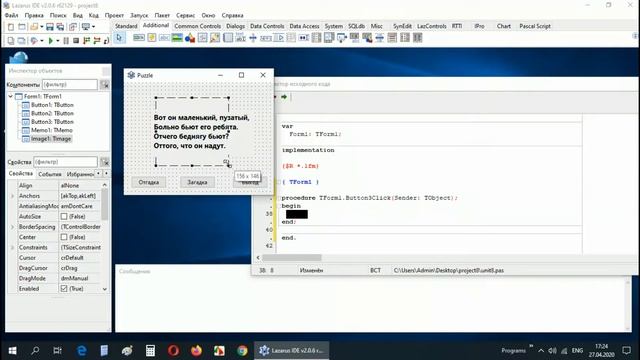This screenshot has width=640, height=360.
Task: Open the Проект menu
Action: 114,15
